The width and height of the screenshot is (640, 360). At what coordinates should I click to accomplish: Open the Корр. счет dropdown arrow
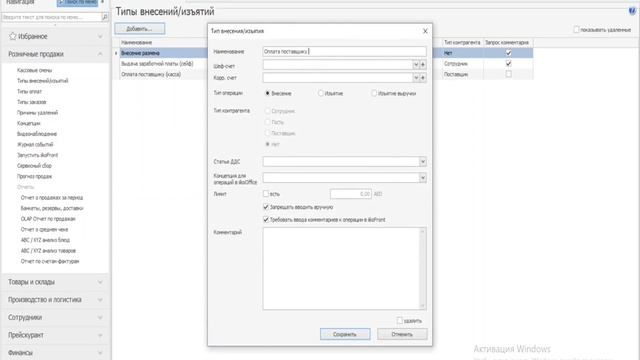(x=416, y=78)
